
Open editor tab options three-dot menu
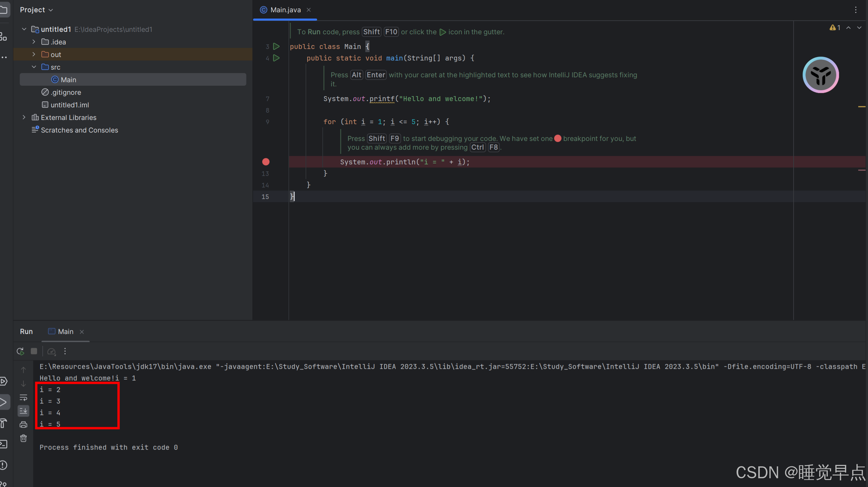point(856,10)
